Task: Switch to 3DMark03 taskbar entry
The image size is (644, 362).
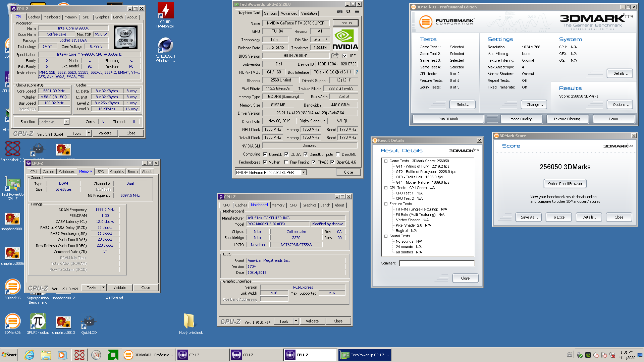Action: tap(149, 355)
